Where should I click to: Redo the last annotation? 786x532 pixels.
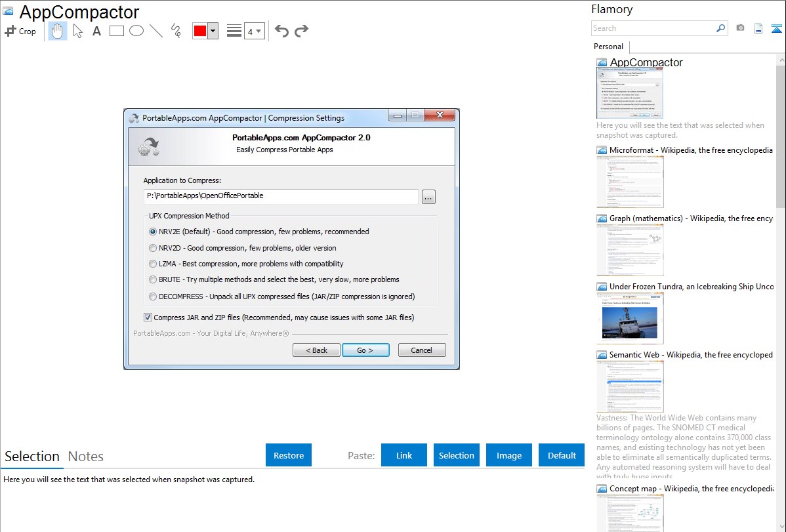pos(301,31)
